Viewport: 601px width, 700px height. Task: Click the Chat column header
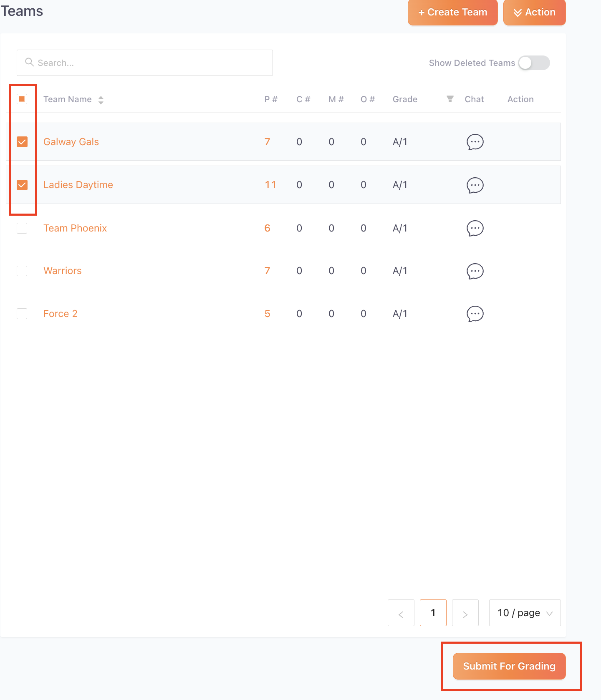point(475,99)
